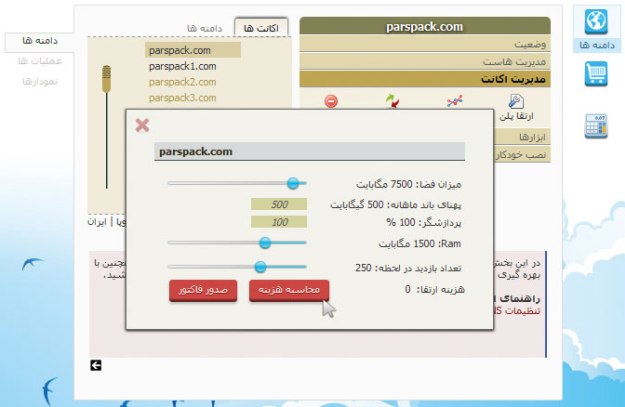This screenshot has height=407, width=625.
Task: Click the wrench plan upgrade icon
Action: pyautogui.click(x=516, y=101)
